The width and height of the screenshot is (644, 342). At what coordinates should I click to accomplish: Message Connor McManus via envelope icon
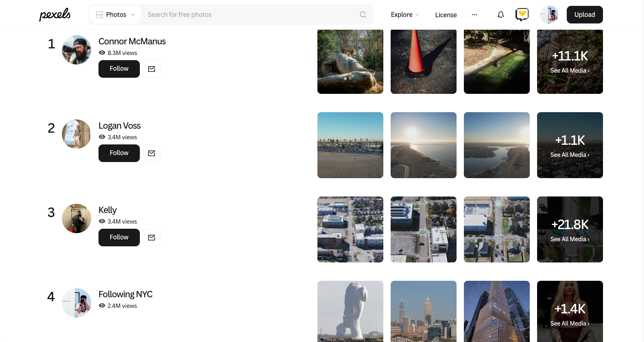click(152, 69)
